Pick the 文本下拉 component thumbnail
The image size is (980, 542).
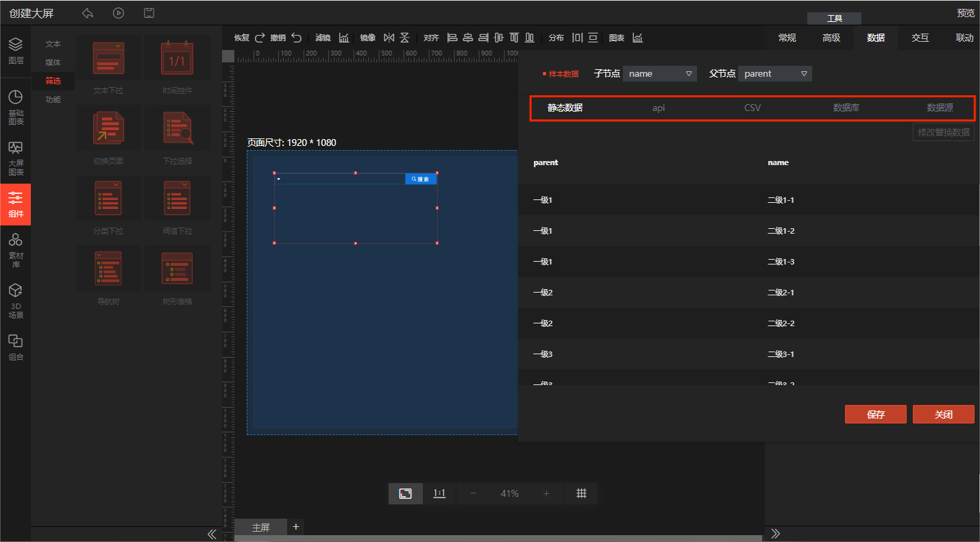pyautogui.click(x=108, y=58)
